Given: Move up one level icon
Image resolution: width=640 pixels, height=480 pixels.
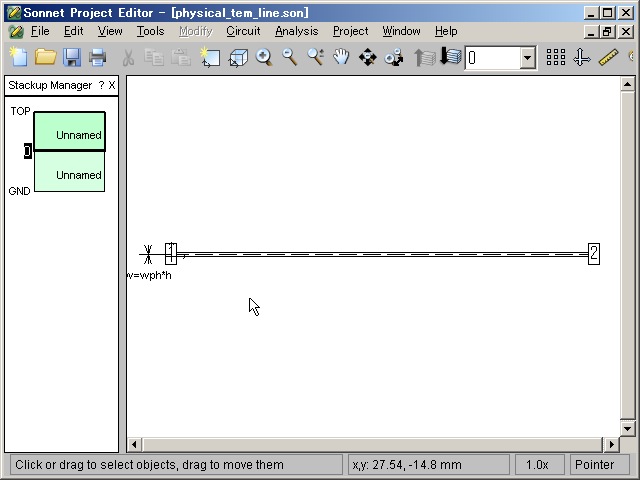Looking at the screenshot, I should point(424,57).
